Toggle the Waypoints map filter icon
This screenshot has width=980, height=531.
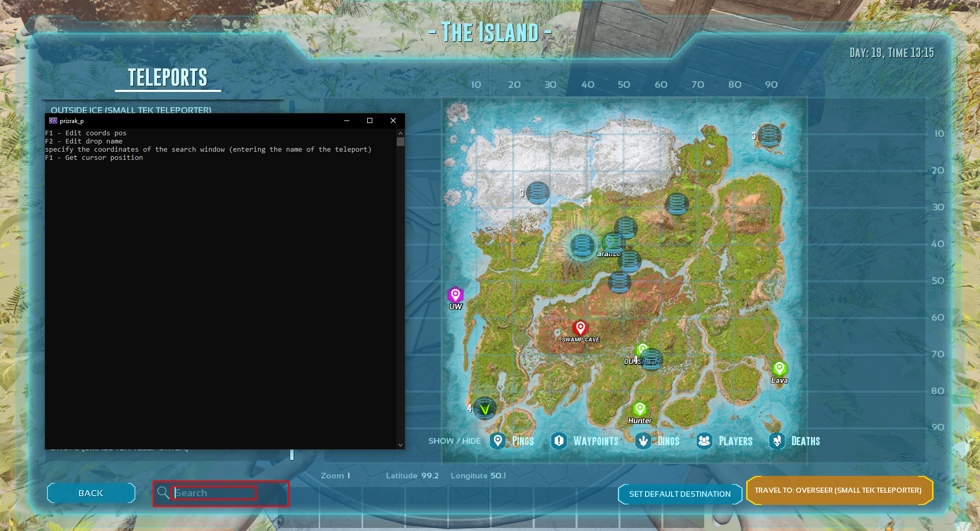pos(559,441)
